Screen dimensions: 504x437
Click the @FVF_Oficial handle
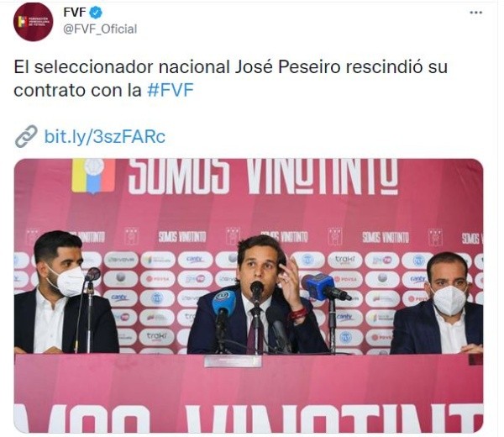point(100,29)
